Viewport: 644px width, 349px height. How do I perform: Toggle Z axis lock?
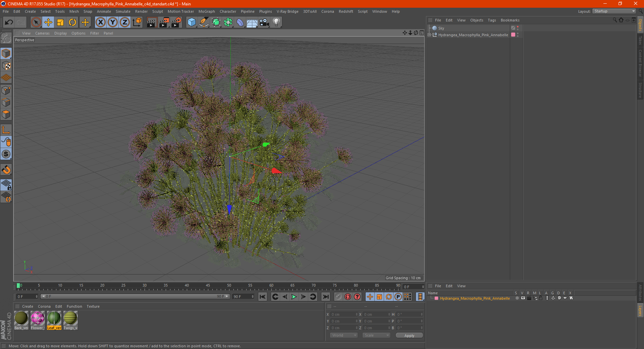pos(124,22)
